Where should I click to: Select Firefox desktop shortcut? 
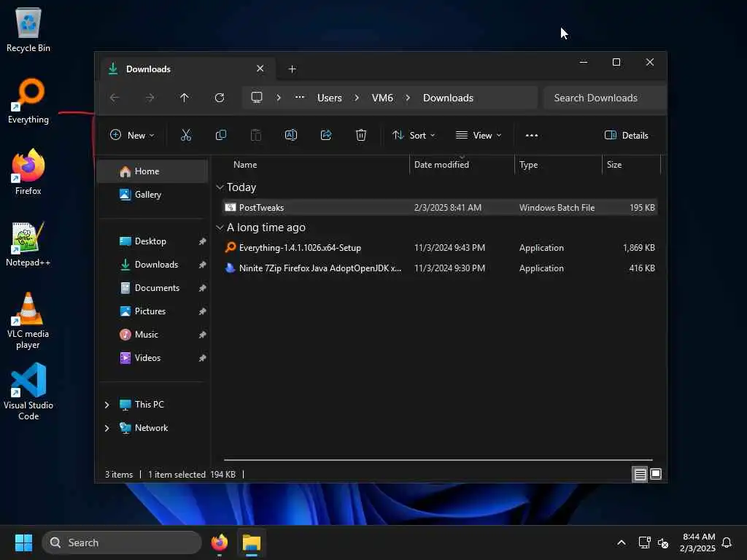tap(28, 172)
